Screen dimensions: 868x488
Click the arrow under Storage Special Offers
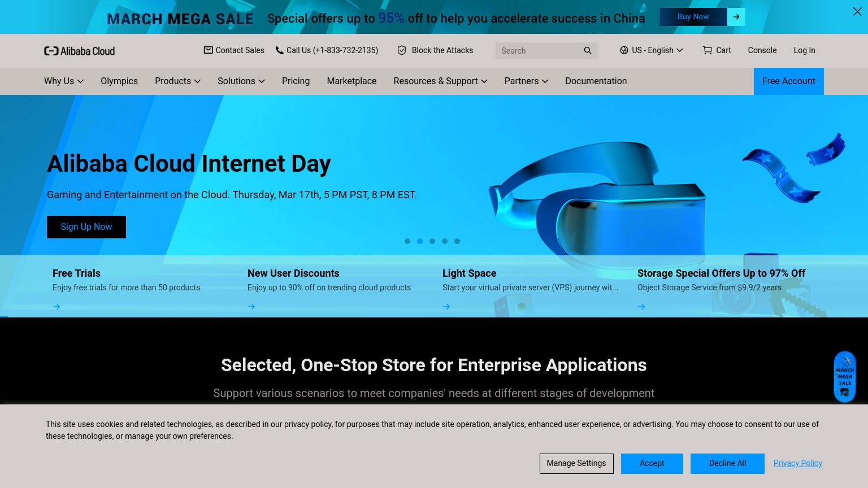tap(641, 307)
